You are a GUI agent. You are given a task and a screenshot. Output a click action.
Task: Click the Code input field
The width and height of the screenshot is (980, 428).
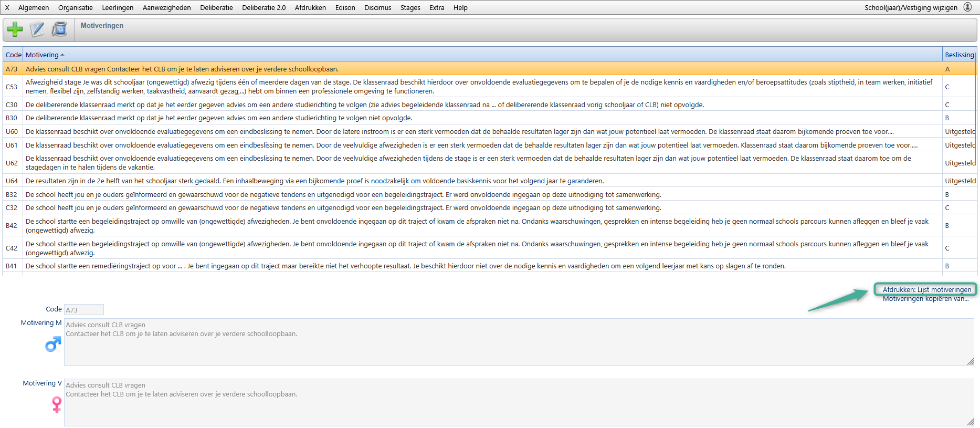point(84,310)
